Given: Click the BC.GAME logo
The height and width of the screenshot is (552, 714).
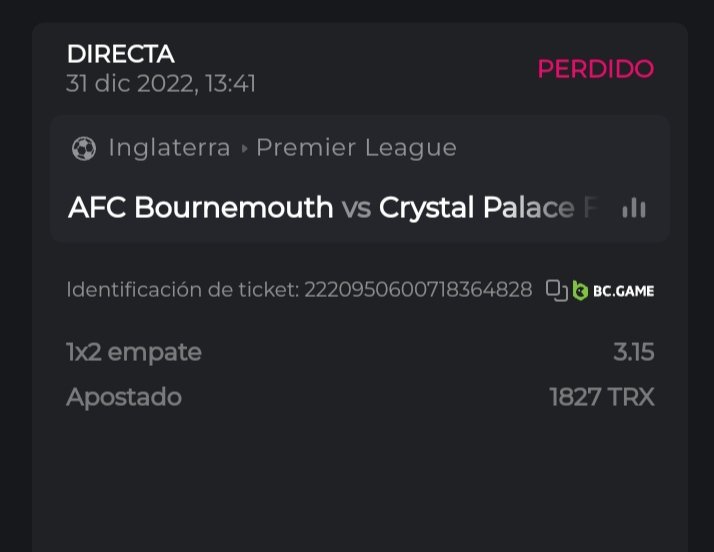Looking at the screenshot, I should click(x=614, y=291).
